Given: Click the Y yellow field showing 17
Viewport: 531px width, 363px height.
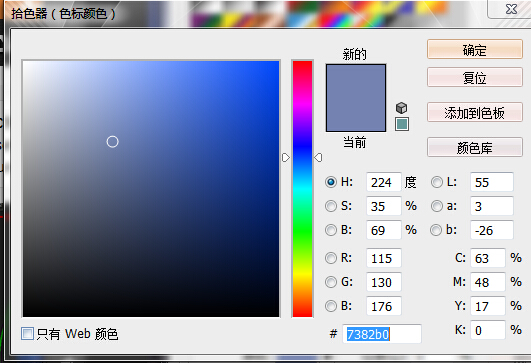Looking at the screenshot, I should pyautogui.click(x=488, y=306).
